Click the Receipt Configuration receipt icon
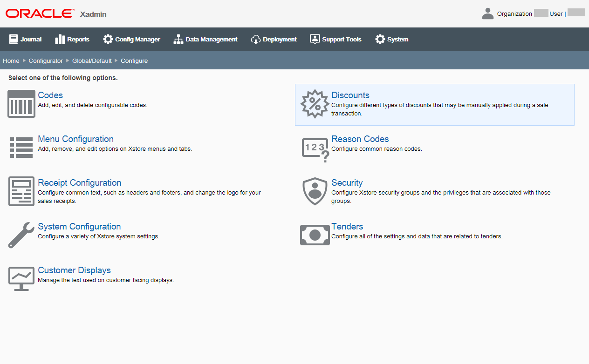This screenshot has height=364, width=589. point(21,191)
